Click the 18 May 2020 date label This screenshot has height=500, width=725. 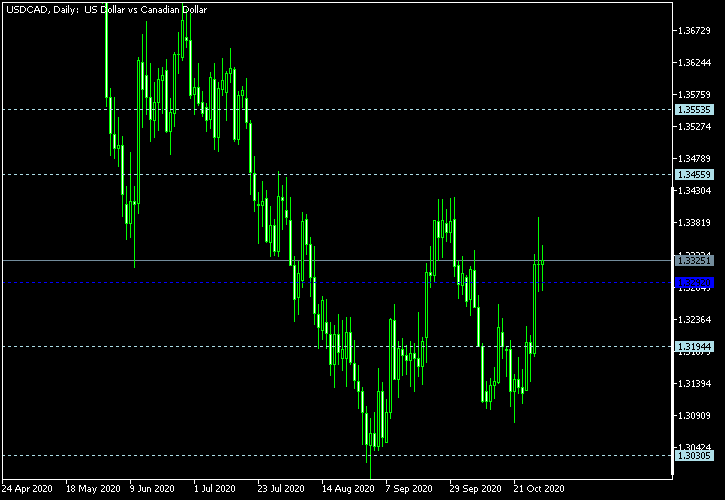(x=93, y=488)
